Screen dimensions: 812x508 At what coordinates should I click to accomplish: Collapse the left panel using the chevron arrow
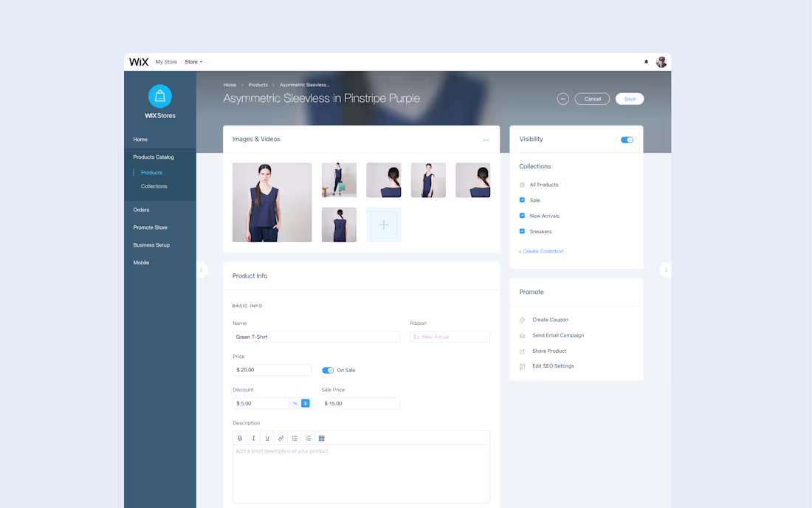[x=202, y=270]
